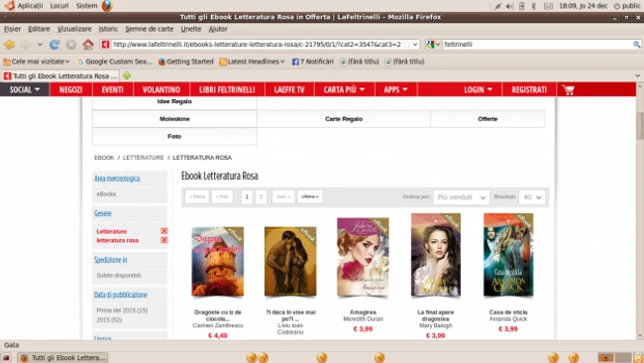
Task: Open the Semne de carte menu
Action: (149, 29)
